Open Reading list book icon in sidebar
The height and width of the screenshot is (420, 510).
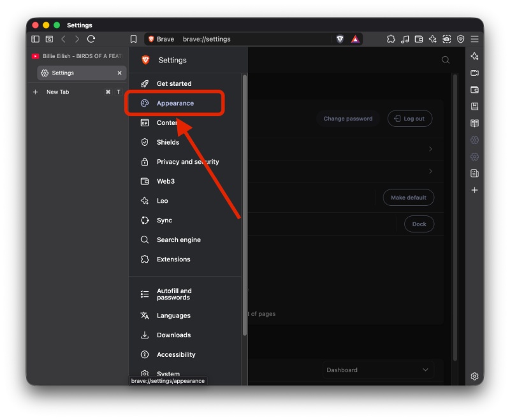pos(474,123)
